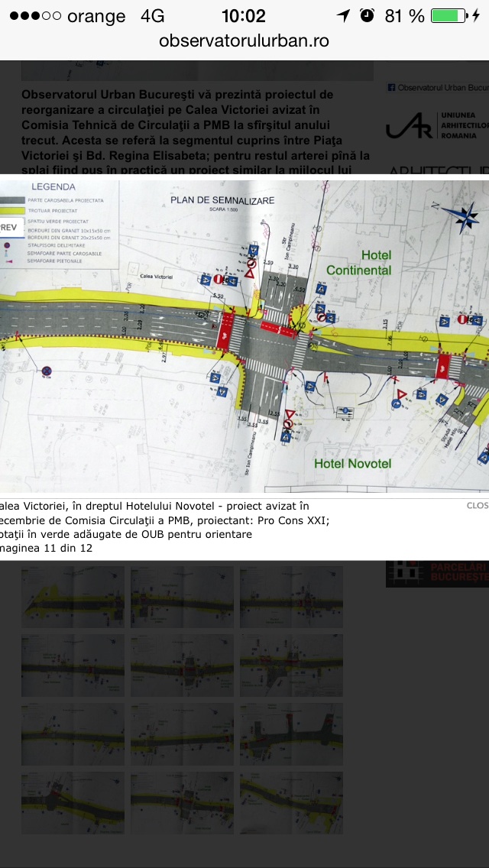The height and width of the screenshot is (868, 489).
Task: Open last thumbnail in the third gallery row
Action: tap(291, 734)
